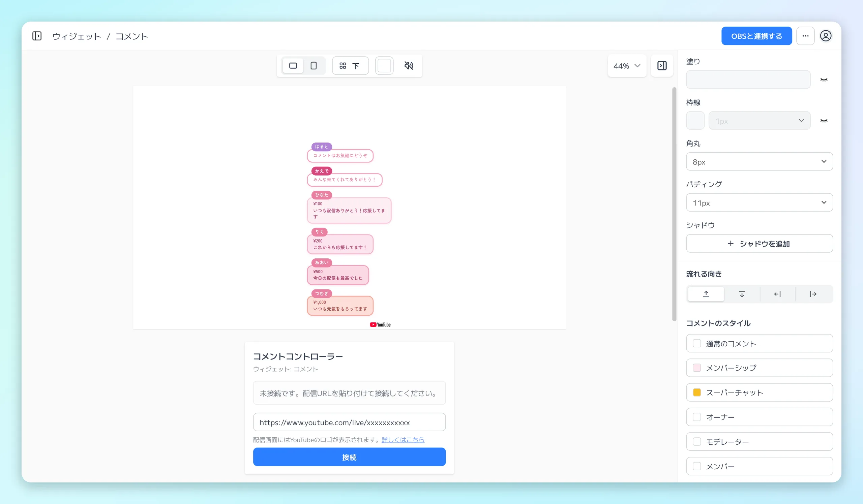863x504 pixels.
Task: Toggle visibility of the 塗り fill
Action: (824, 80)
